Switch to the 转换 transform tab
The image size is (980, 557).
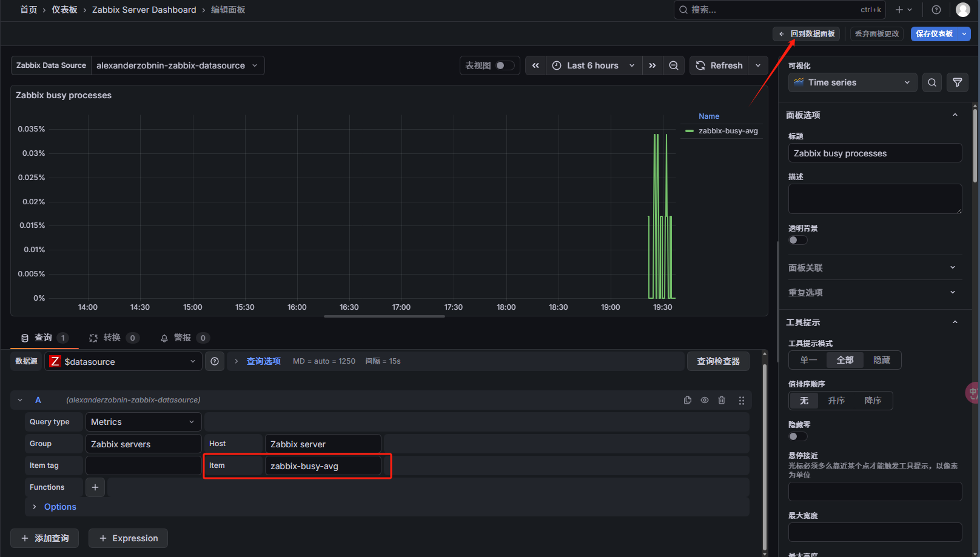point(114,338)
